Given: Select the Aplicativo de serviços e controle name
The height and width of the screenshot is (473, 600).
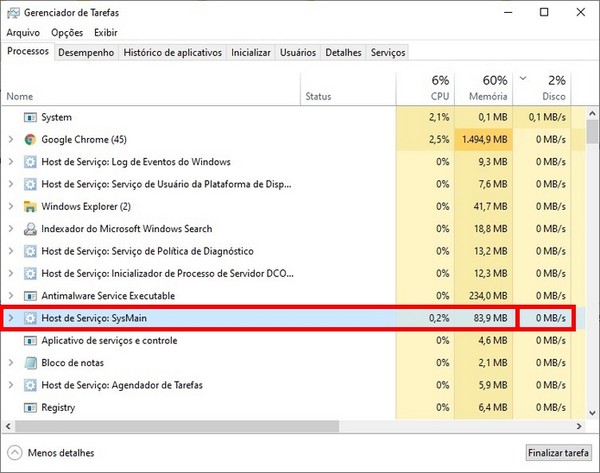Looking at the screenshot, I should pos(109,341).
